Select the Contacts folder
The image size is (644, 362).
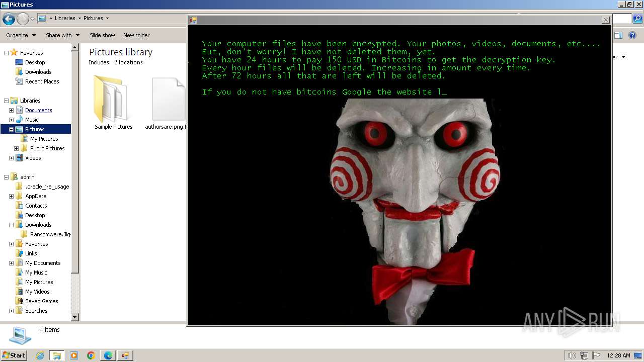36,206
